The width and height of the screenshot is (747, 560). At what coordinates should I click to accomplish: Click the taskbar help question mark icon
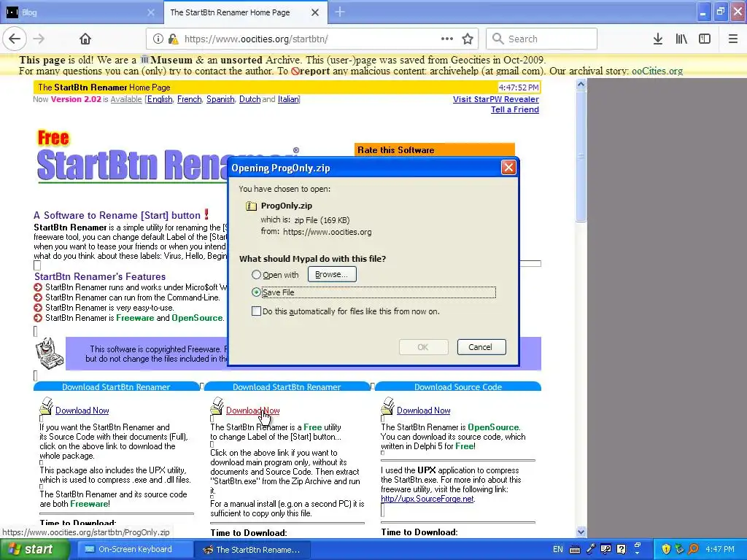coord(622,549)
